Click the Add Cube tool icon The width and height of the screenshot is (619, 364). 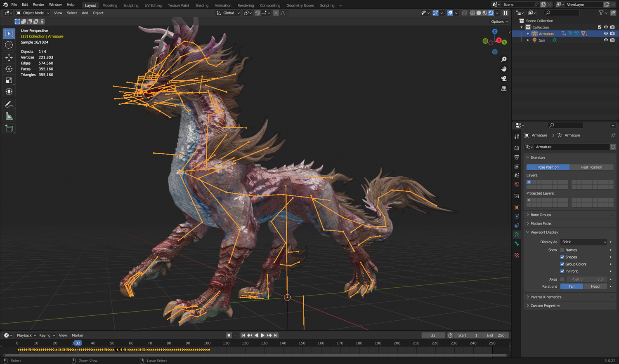9,129
